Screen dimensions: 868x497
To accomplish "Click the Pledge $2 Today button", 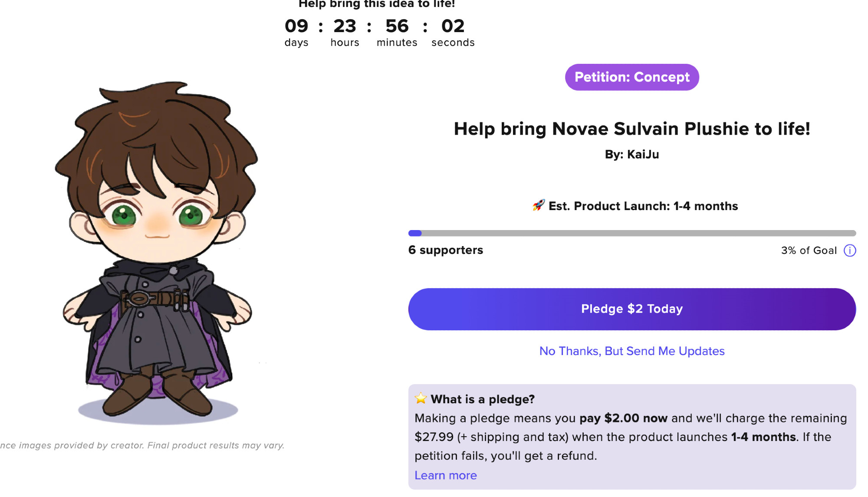I will [632, 309].
